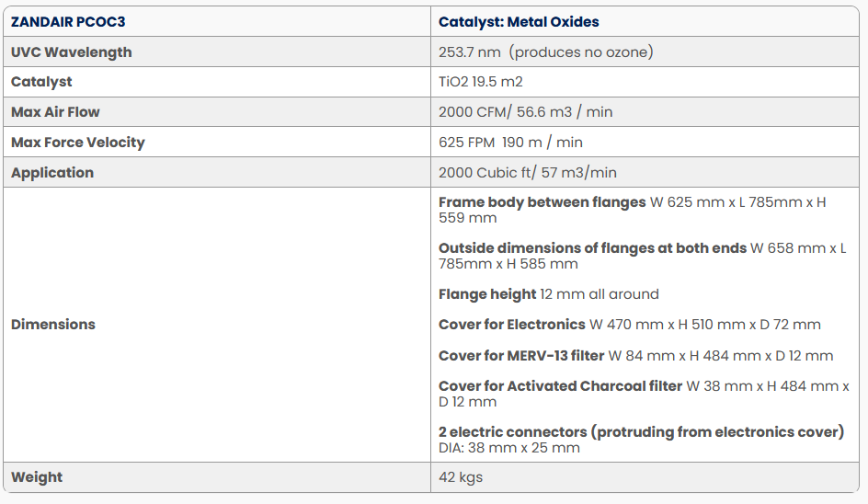Click the "Flange height" entry
Screen dimensions: 868x504
[487, 294]
